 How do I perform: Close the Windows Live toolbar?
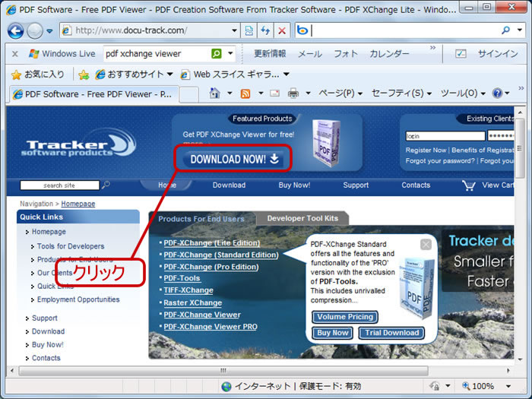coord(15,54)
